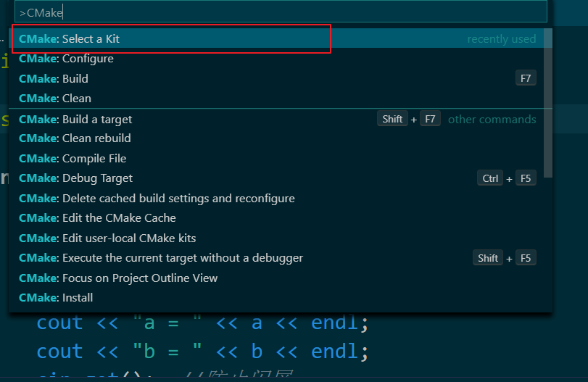Select Delete cached build settings and reconfigure
Screen dimensions: 588x382
click(281, 198)
